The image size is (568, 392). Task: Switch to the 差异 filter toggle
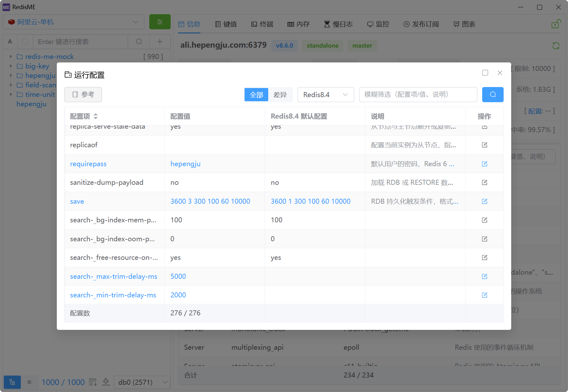point(280,95)
